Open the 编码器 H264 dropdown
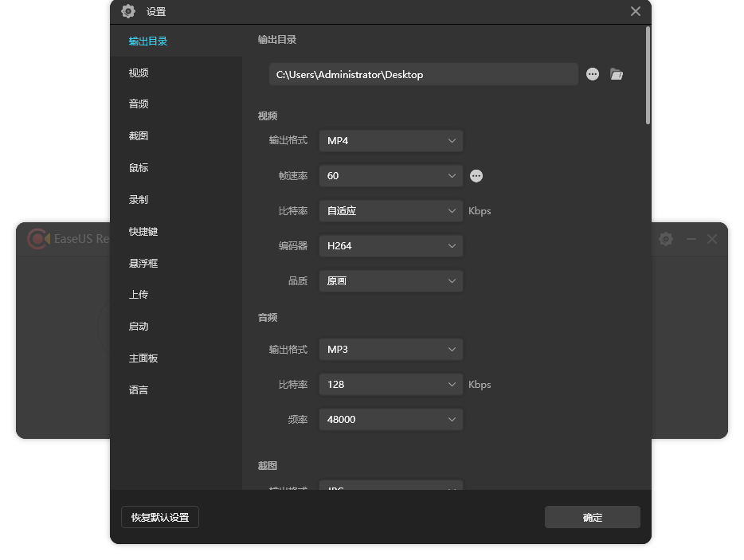 391,246
